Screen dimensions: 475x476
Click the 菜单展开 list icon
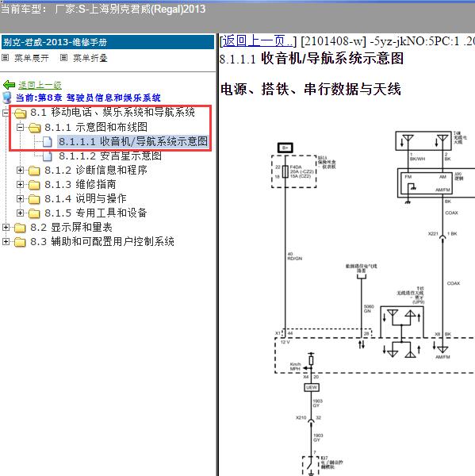(6, 57)
